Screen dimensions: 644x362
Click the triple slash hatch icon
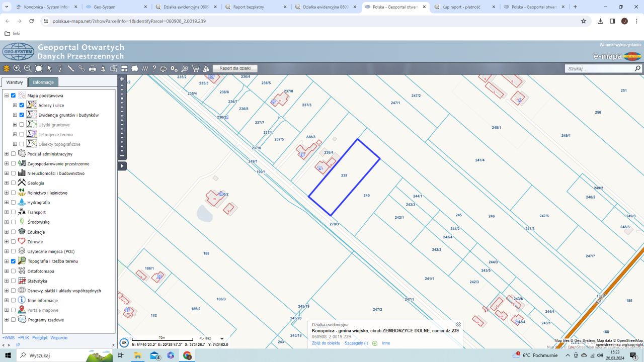tap(145, 68)
